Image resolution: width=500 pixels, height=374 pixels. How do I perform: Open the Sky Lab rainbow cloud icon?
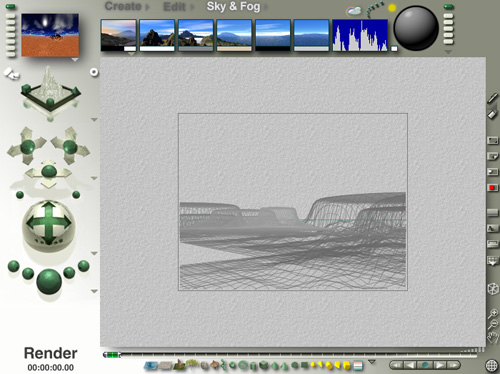[x=353, y=11]
